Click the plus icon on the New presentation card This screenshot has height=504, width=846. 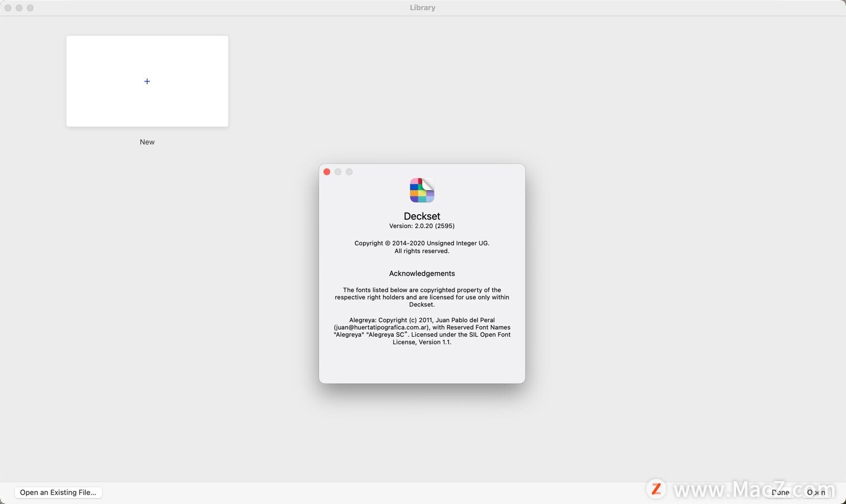click(147, 81)
